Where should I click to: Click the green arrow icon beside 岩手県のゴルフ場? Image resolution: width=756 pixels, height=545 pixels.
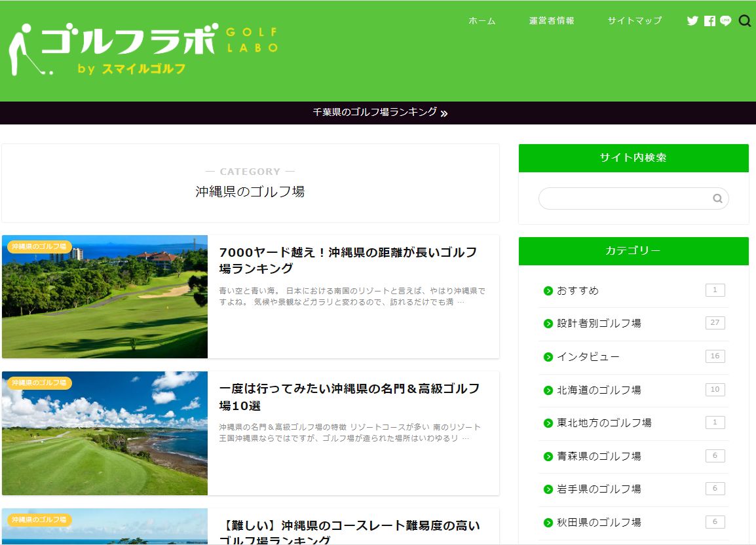[548, 489]
